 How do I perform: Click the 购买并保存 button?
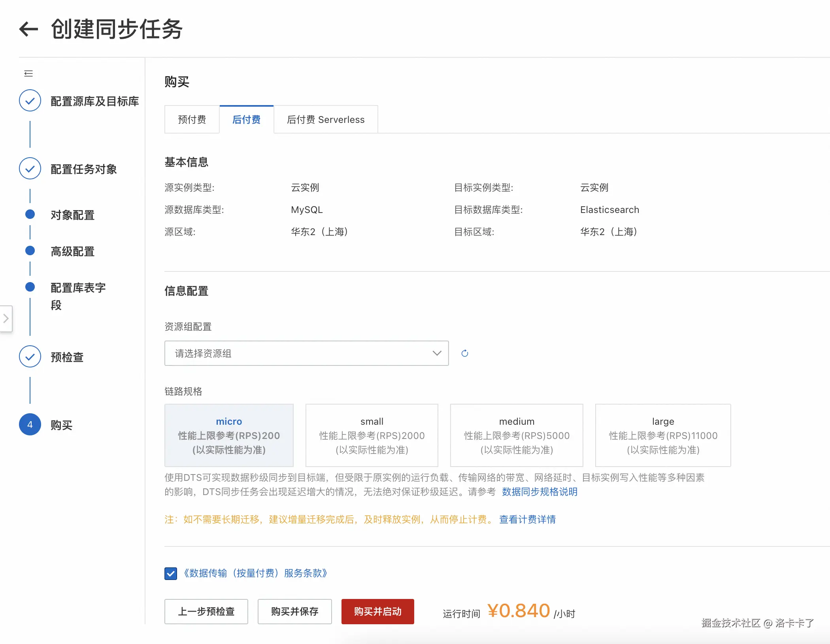pos(294,612)
